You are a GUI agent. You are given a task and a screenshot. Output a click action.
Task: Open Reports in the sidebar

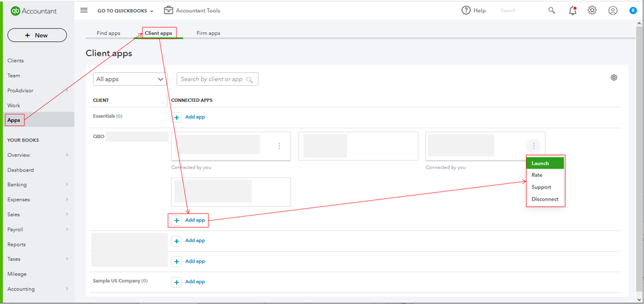coord(16,245)
